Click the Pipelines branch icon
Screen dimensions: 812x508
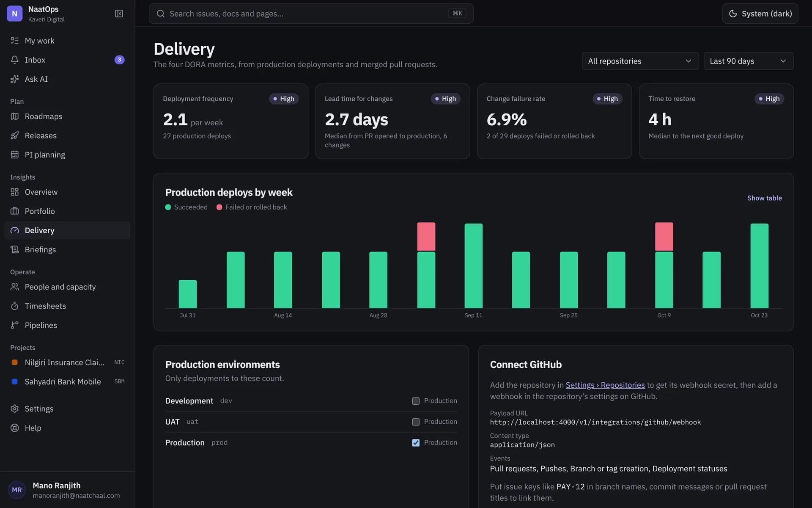(x=15, y=325)
